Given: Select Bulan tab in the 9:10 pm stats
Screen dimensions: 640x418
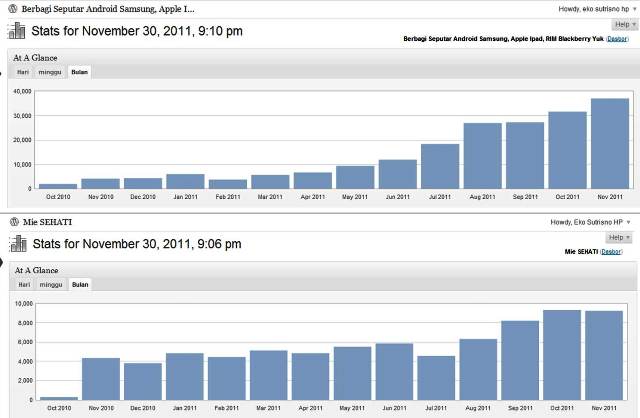Looking at the screenshot, I should coord(80,72).
